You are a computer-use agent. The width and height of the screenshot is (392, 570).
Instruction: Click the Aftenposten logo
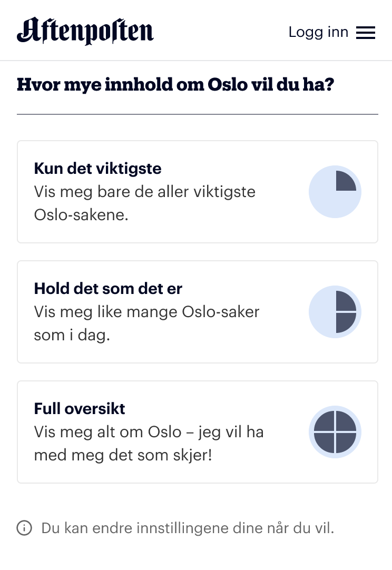pyautogui.click(x=85, y=31)
